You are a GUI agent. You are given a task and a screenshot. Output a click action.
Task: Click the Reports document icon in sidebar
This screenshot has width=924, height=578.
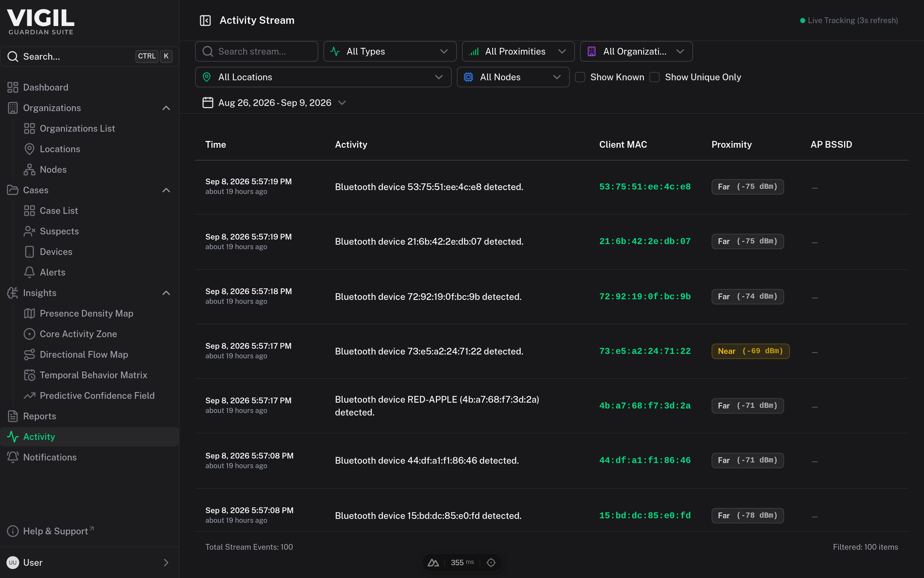point(13,416)
